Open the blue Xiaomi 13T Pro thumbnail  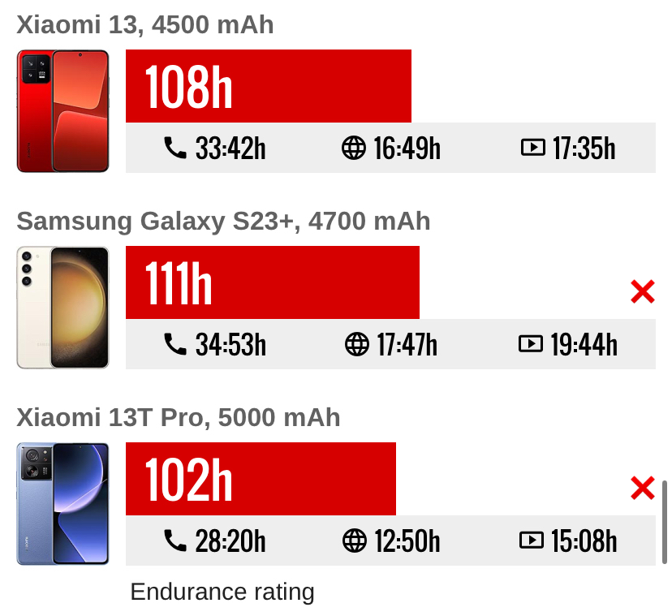point(63,504)
